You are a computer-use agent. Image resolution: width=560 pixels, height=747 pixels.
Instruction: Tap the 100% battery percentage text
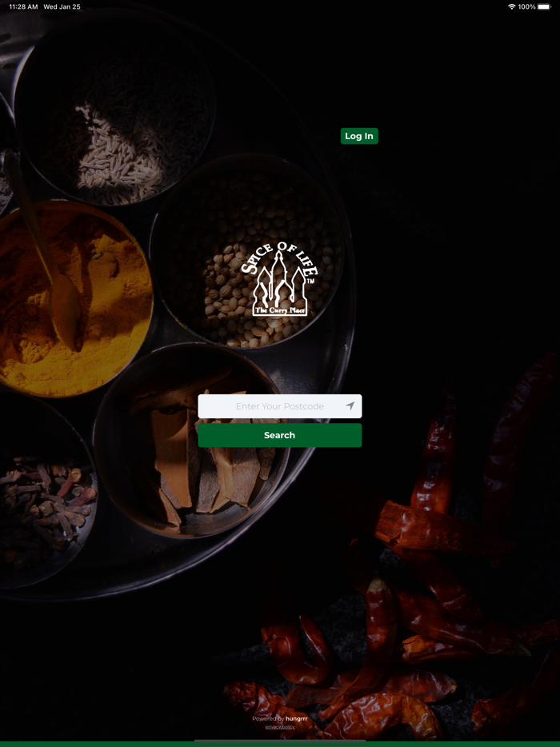pyautogui.click(x=526, y=6)
